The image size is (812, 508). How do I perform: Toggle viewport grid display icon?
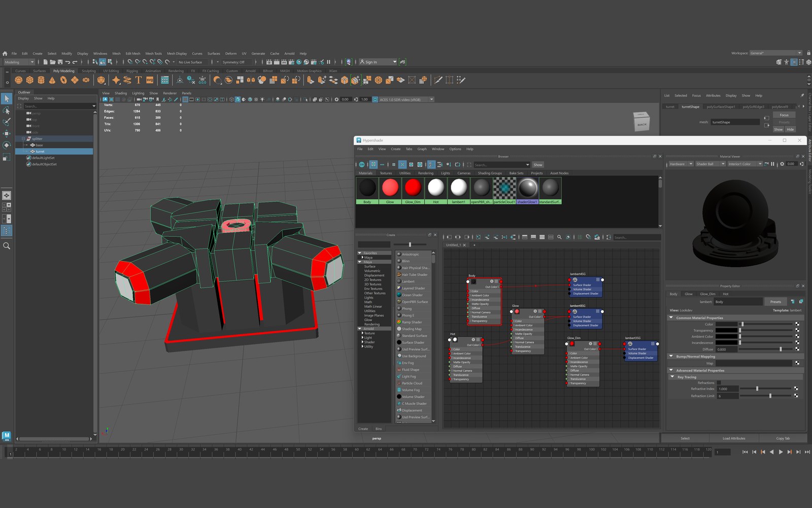pos(185,100)
